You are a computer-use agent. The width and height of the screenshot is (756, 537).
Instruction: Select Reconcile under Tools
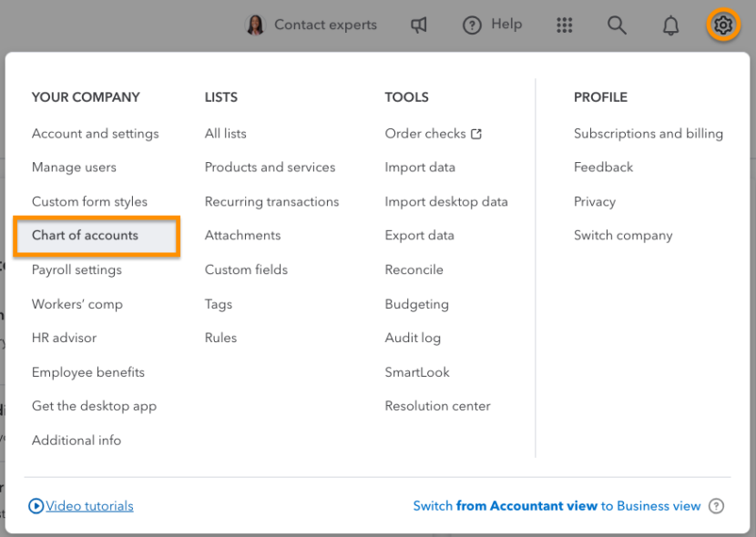tap(414, 269)
